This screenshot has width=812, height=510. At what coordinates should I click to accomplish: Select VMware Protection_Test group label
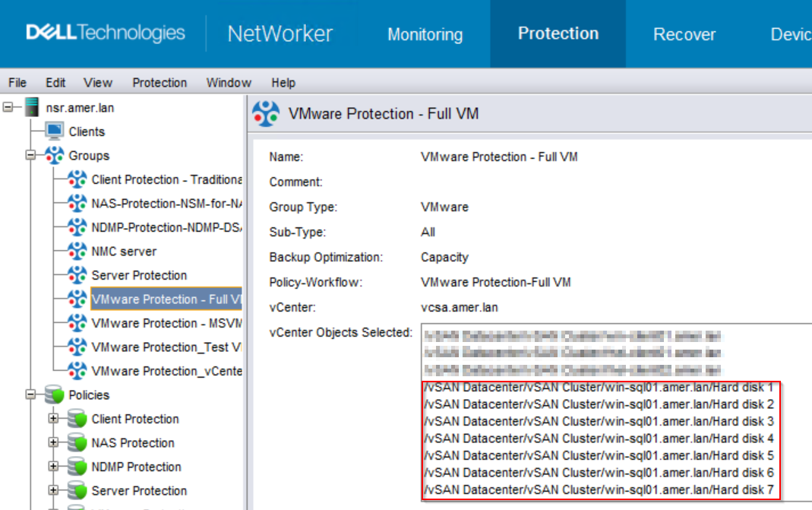coord(166,347)
